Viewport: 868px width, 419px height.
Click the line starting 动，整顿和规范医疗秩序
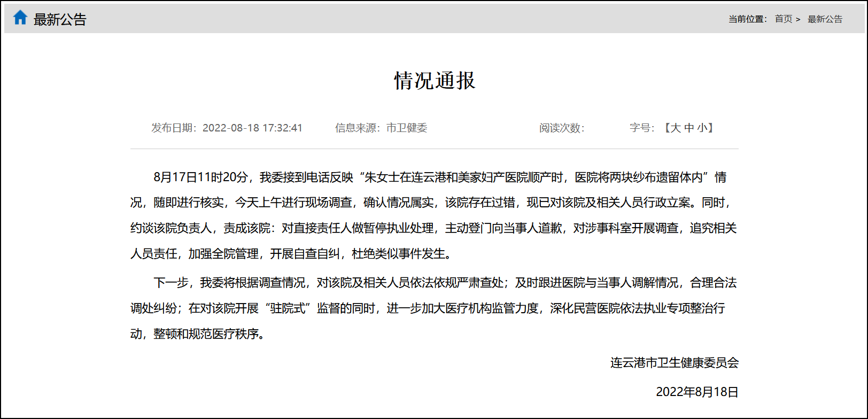(x=198, y=334)
